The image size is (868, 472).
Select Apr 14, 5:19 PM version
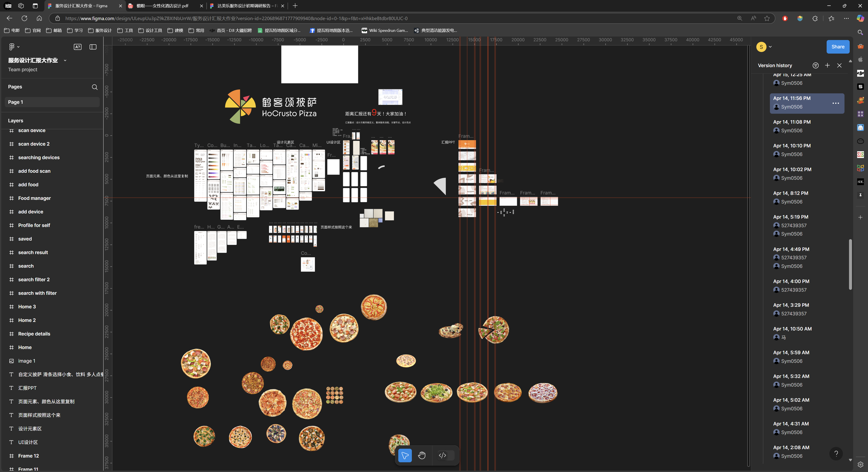click(807, 225)
